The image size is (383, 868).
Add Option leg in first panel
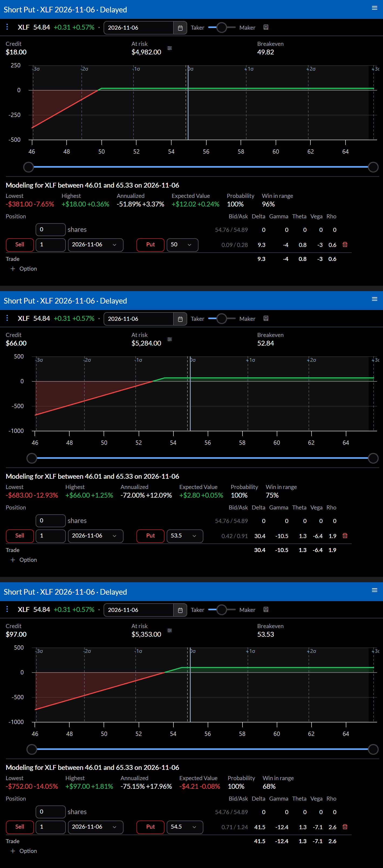(24, 269)
